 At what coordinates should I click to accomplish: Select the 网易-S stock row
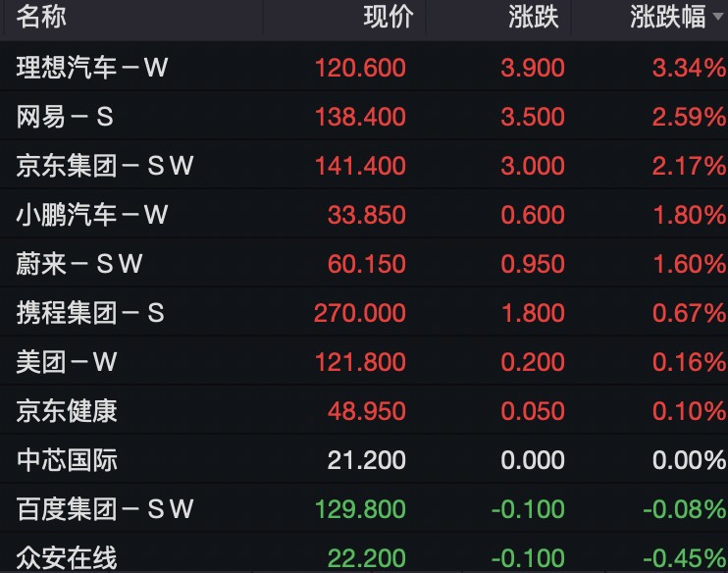click(x=364, y=116)
